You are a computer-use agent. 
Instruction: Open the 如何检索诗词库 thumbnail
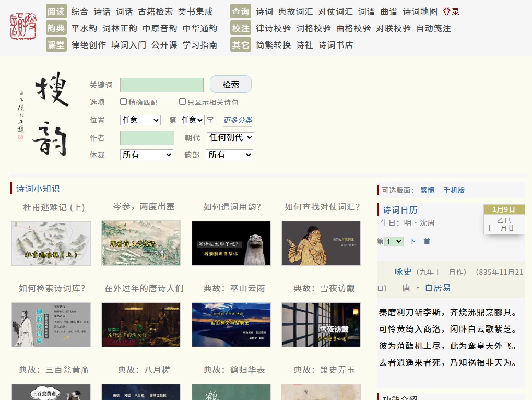tap(51, 325)
